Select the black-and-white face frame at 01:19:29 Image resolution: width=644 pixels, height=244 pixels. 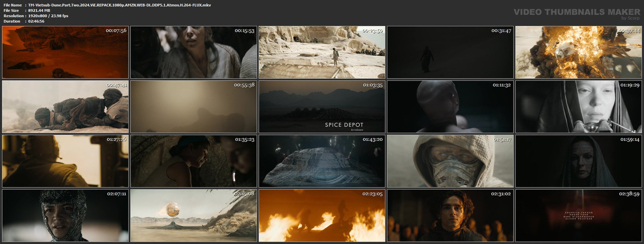click(579, 107)
